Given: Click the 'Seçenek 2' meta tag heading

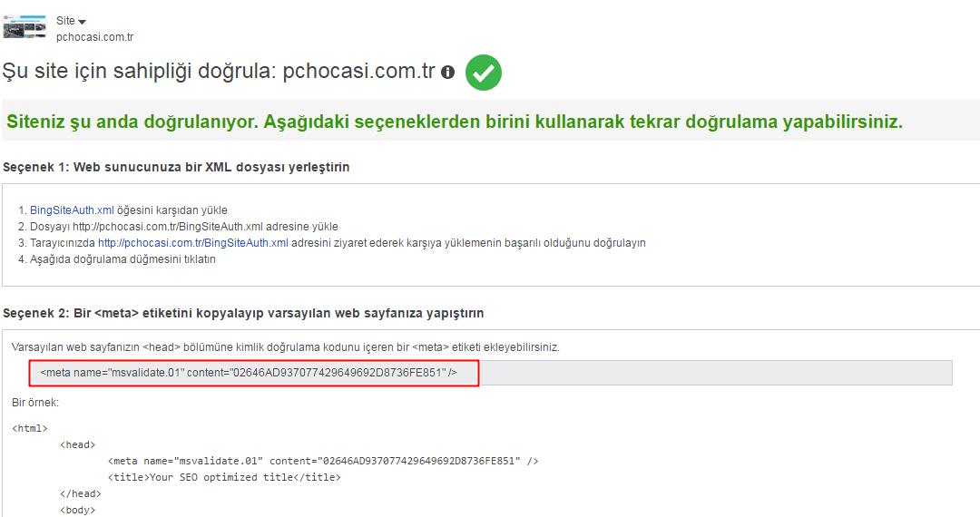Looking at the screenshot, I should (x=243, y=313).
